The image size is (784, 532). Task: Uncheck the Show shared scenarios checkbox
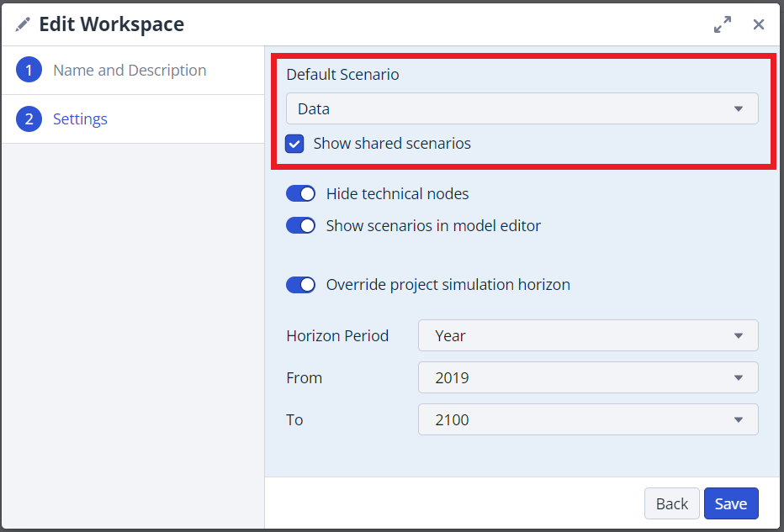click(294, 144)
